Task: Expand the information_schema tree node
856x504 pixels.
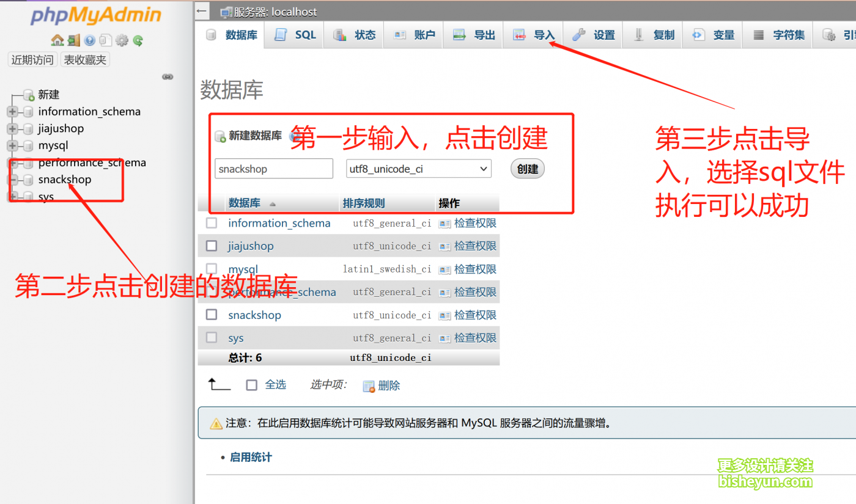Action: point(12,112)
